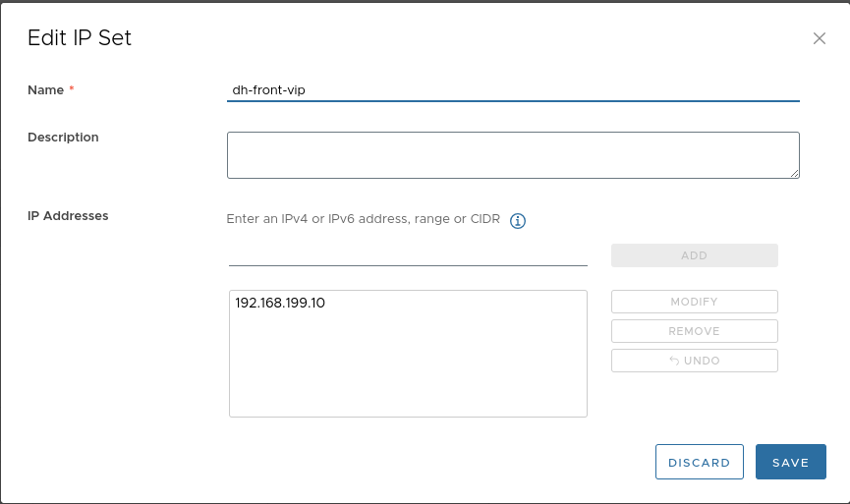
Task: Click the Edit IP Set dialog title
Action: [80, 38]
